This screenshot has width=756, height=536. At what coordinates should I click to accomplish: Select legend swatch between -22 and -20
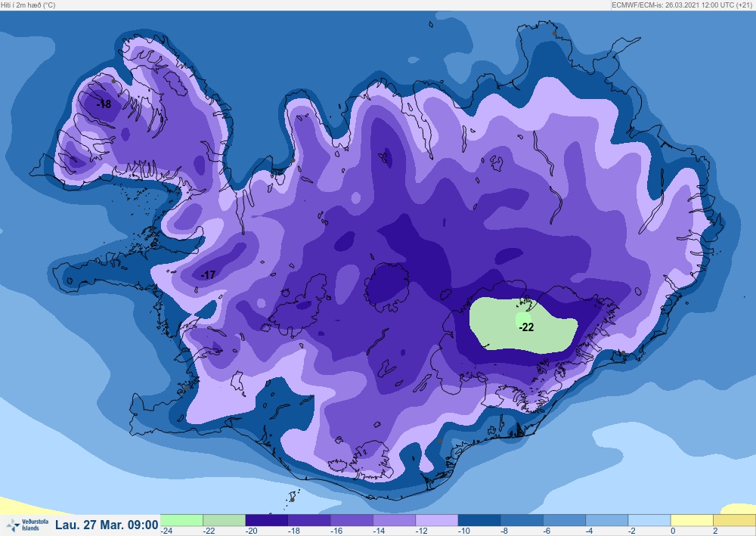[x=225, y=520]
